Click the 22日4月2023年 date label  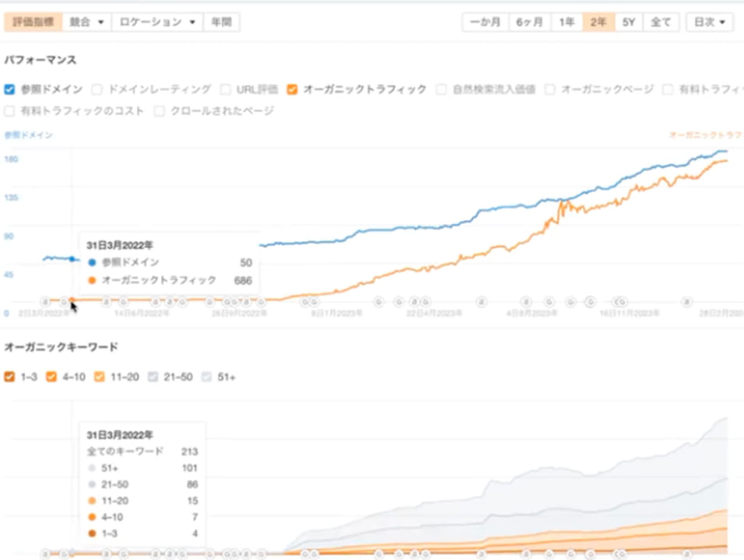tap(434, 313)
